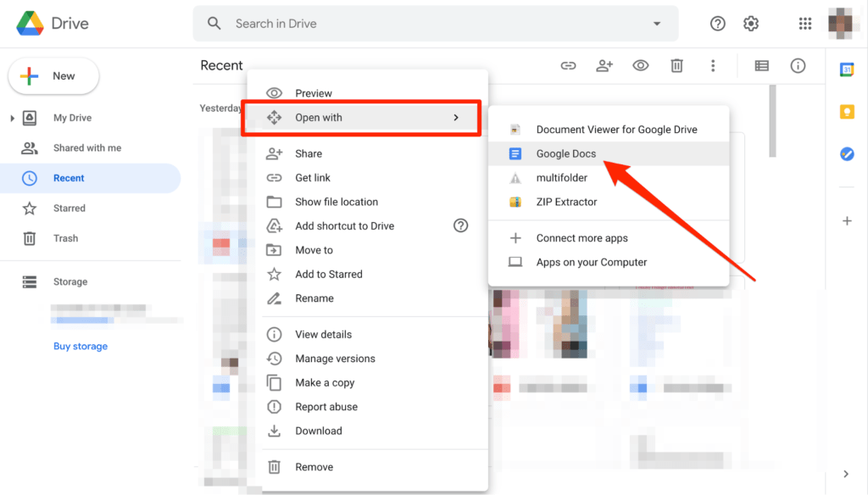Image resolution: width=868 pixels, height=495 pixels.
Task: Expand the My Drive tree chevron
Action: (x=12, y=117)
